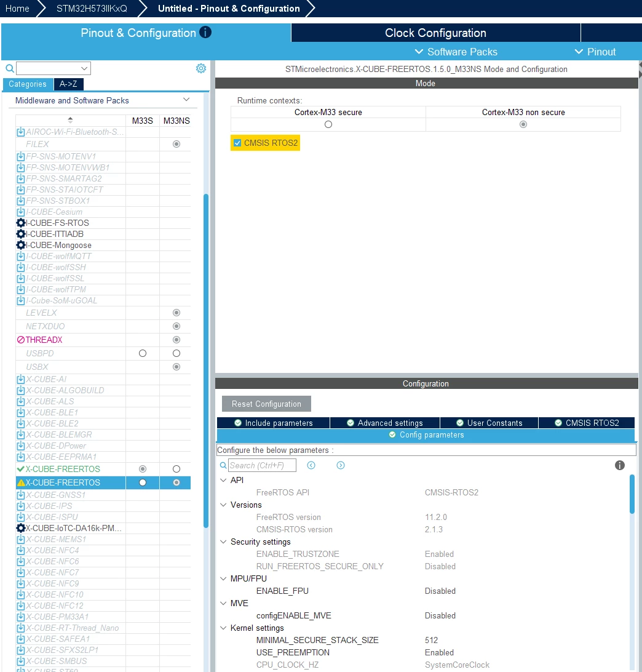Viewport: 642px width, 672px height.
Task: Click the download icon for X-CUBE-RT-Thread_Nano
Action: 20,628
